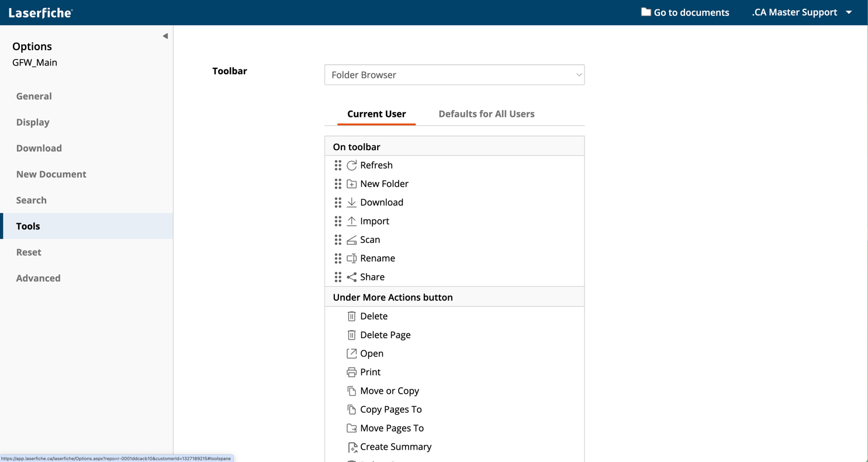Switch to Defaults for All Users tab

[x=486, y=114]
